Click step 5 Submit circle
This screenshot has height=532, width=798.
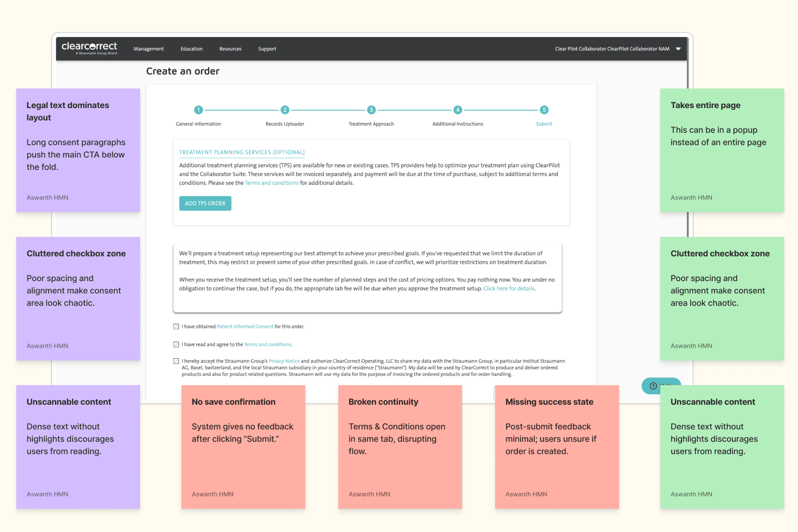pyautogui.click(x=544, y=110)
